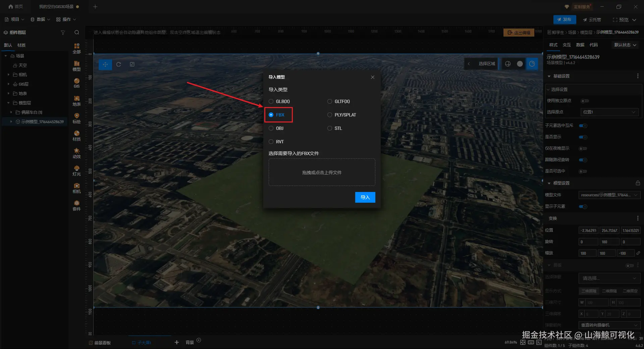The image size is (644, 349).
Task: Toggle 子元素选中互斥 switch
Action: point(583,126)
